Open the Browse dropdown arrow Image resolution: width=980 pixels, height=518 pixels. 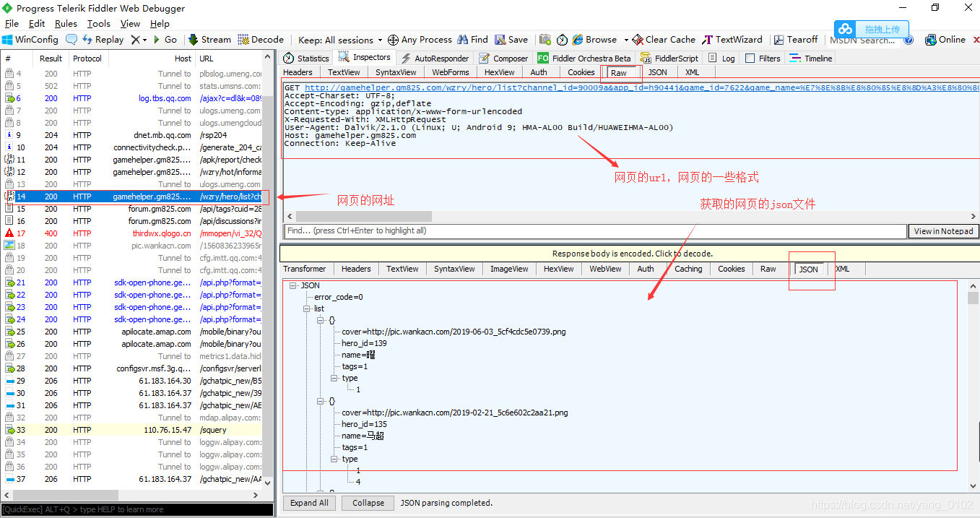coord(625,40)
